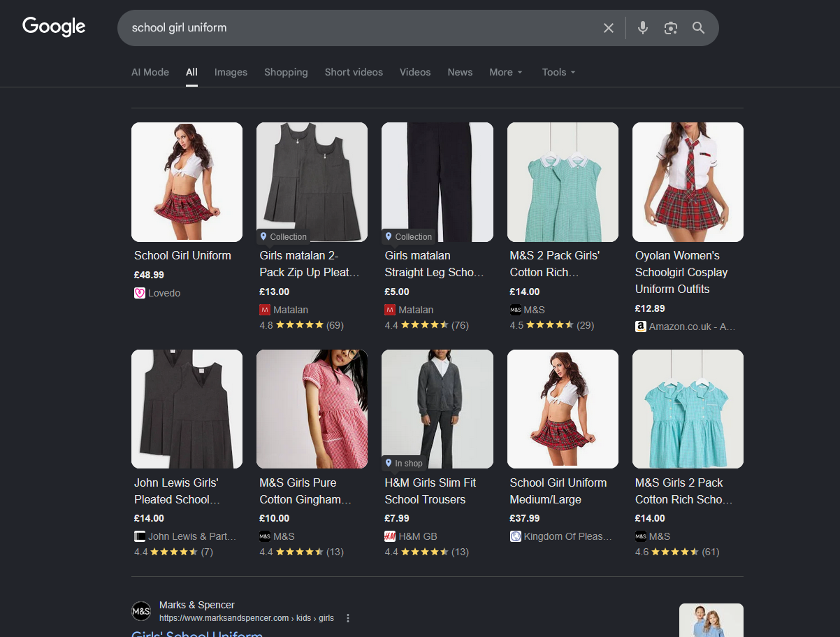Click the pink gingham dress product image
Screen dimensions: 840x637
coord(312,409)
